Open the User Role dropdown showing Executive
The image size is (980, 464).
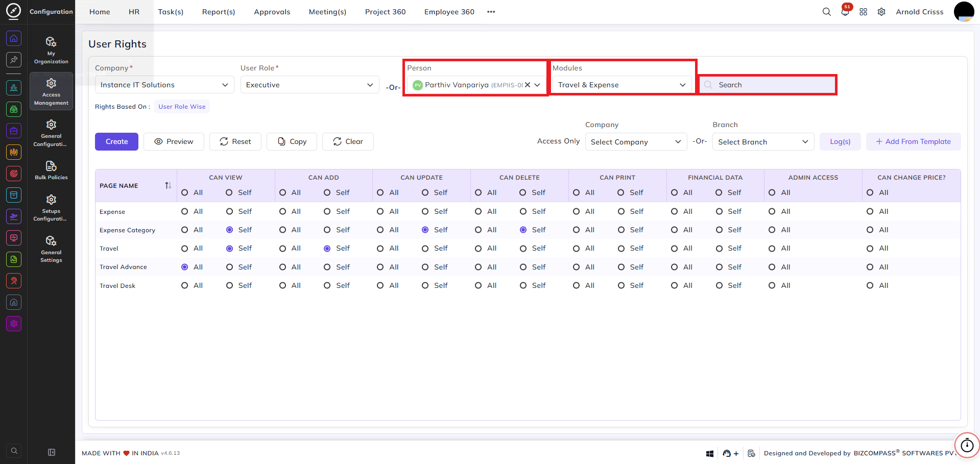click(x=310, y=85)
